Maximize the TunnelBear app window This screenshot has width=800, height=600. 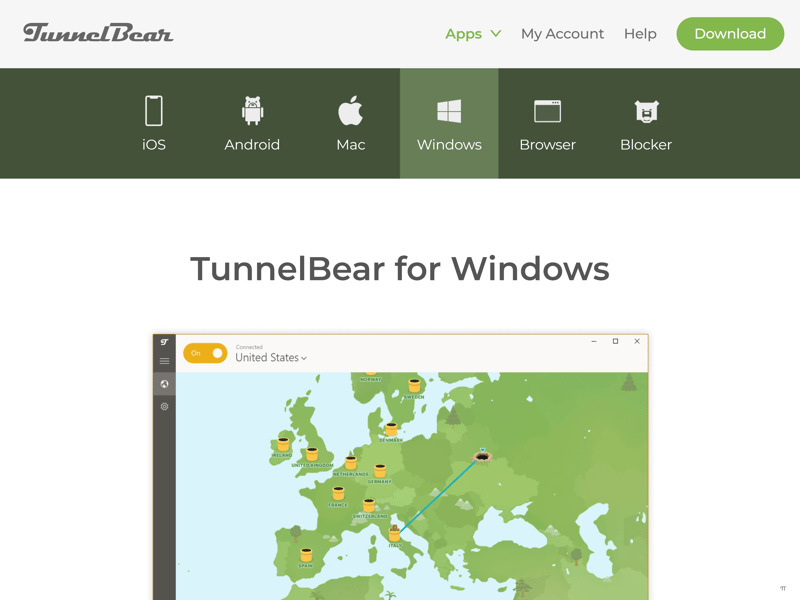click(615, 341)
